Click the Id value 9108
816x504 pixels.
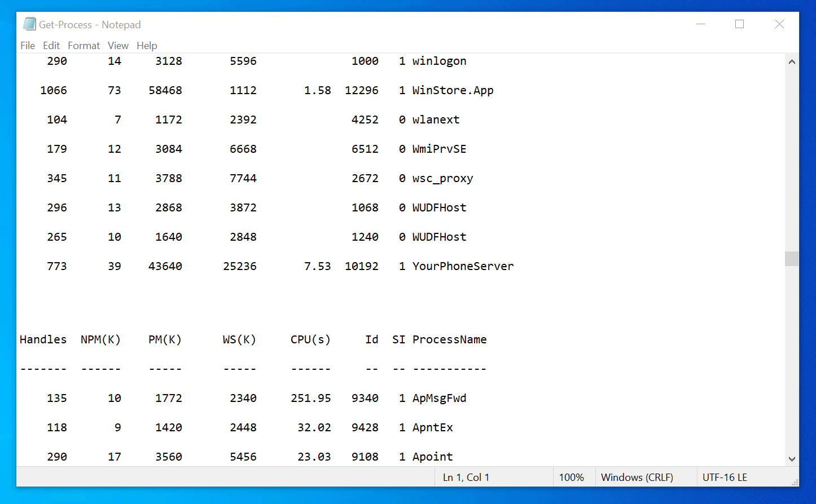coord(365,457)
